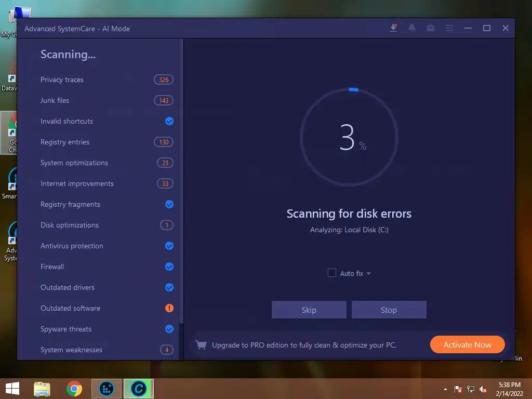532x399 pixels.
Task: Click the Action Center flag tray icon
Action: [458, 389]
